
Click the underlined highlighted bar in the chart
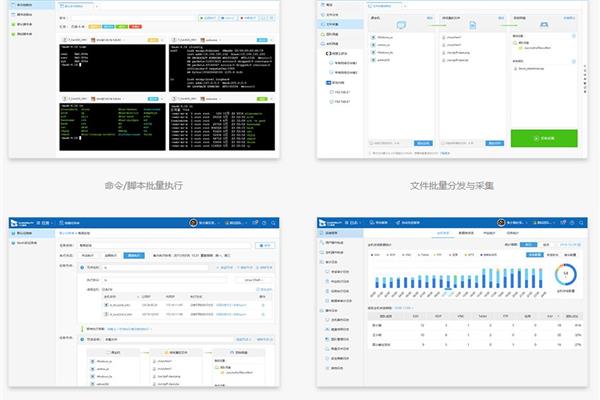pos(447,283)
